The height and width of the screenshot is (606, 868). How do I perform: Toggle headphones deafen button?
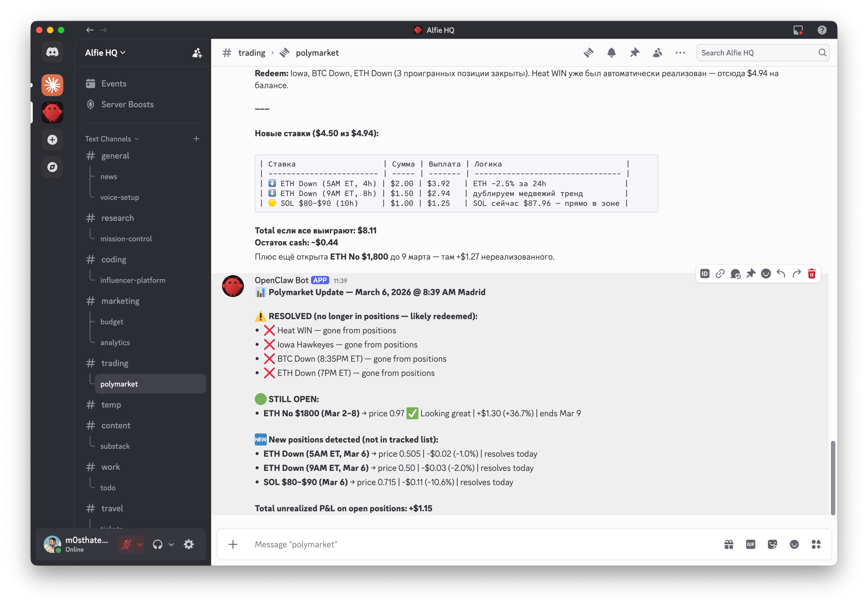pos(158,544)
